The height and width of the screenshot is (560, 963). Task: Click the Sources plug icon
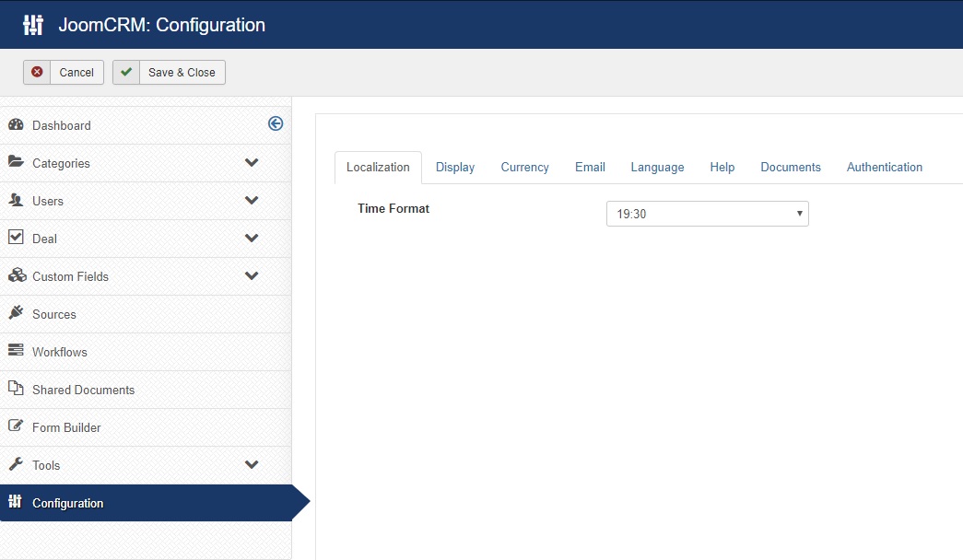(x=16, y=312)
